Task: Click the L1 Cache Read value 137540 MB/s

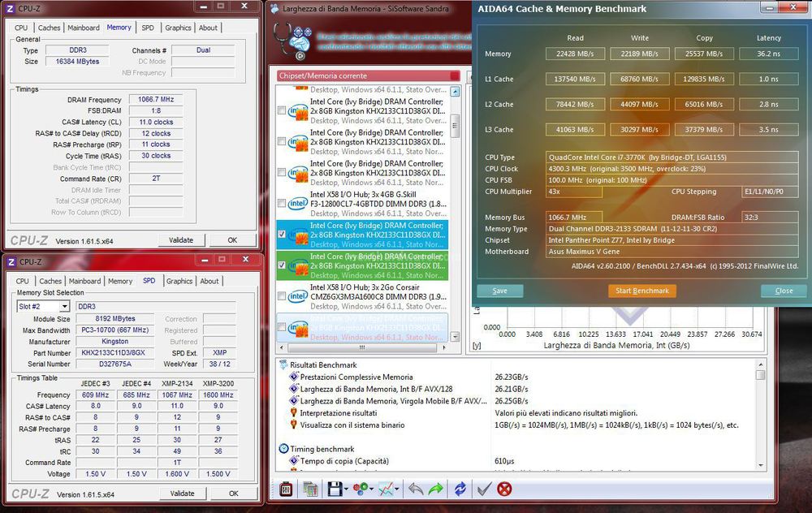Action: point(575,80)
